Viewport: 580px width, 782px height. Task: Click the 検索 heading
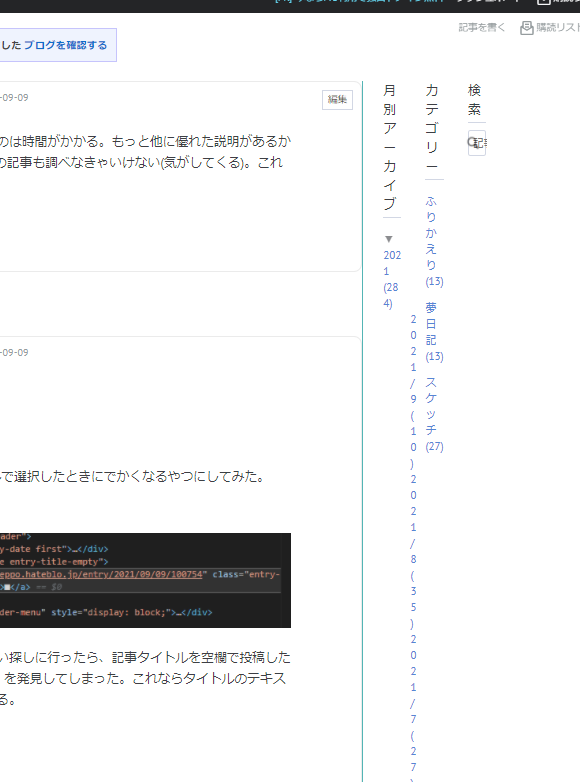click(474, 100)
